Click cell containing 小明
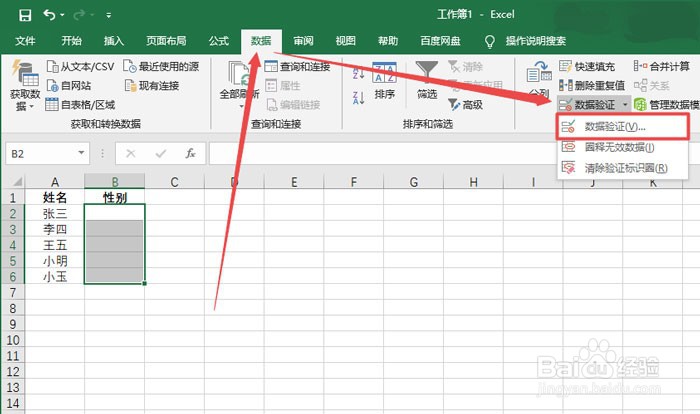 [55, 261]
